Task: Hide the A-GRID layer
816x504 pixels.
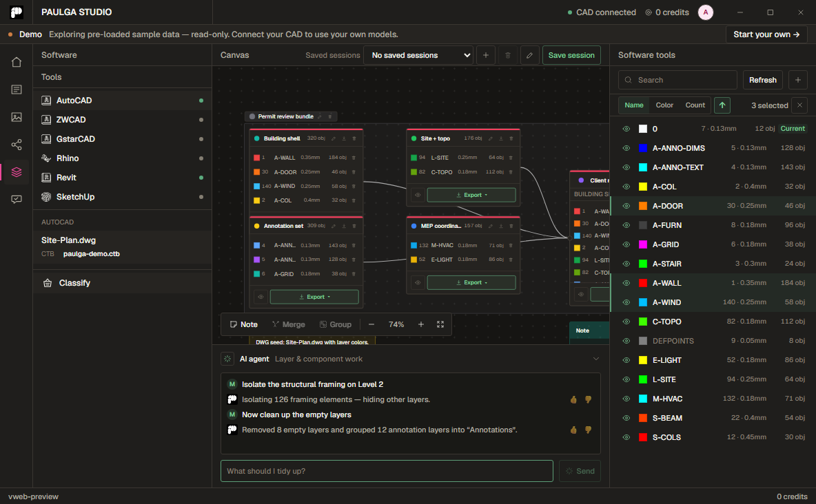Action: tap(626, 244)
